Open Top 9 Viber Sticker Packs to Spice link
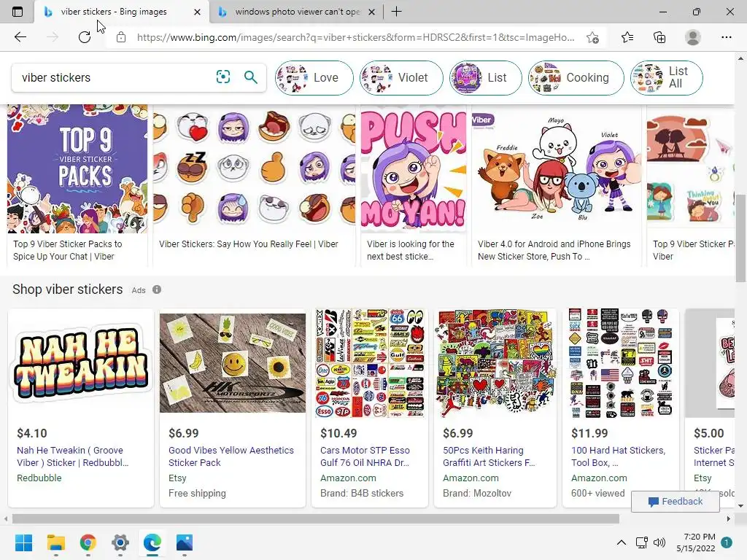The width and height of the screenshot is (747, 560). click(x=67, y=250)
